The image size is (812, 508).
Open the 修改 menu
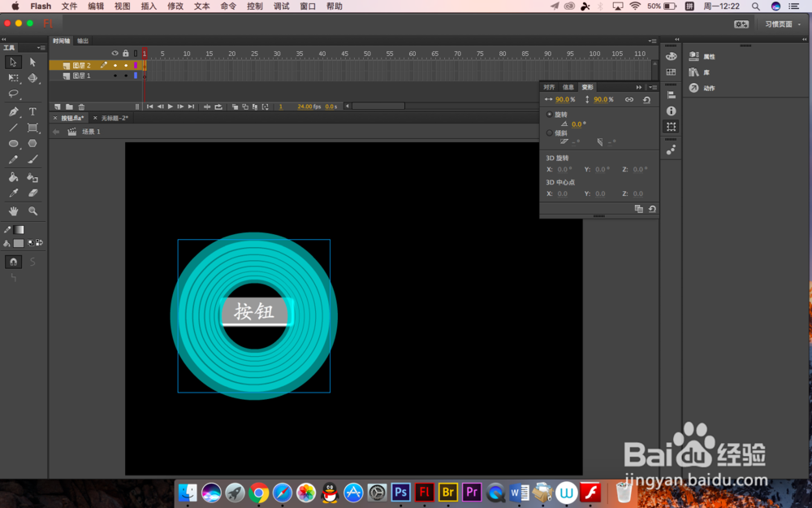tap(175, 7)
